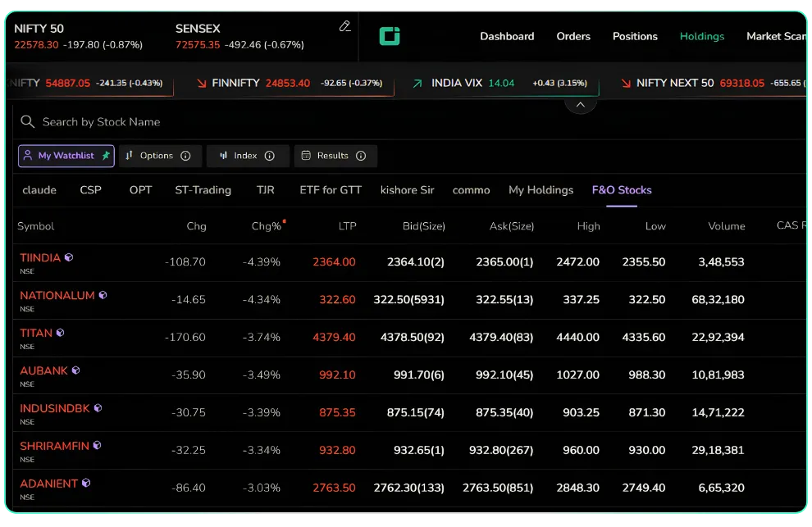Viewport: 812px width, 527px height.
Task: Click the badge icon beside SHRIRAMFIN
Action: click(x=97, y=445)
